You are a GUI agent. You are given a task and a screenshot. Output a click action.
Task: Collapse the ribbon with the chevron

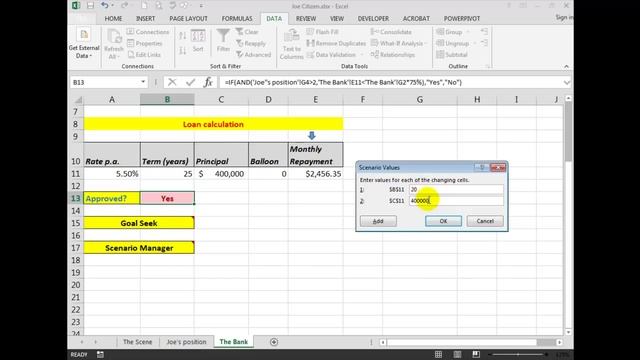point(566,67)
